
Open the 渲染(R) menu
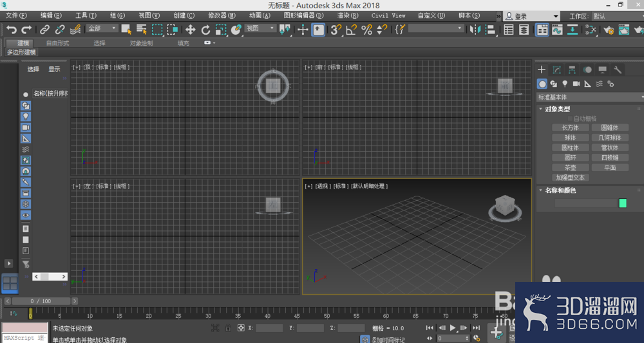348,15
